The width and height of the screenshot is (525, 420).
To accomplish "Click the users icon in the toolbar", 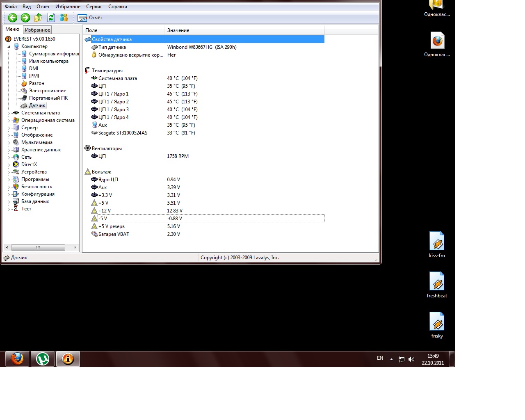I will [x=64, y=18].
